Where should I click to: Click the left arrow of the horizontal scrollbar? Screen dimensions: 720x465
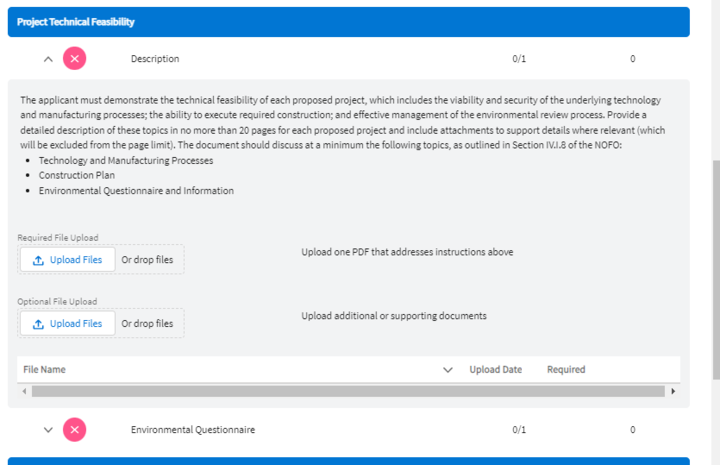pos(22,391)
